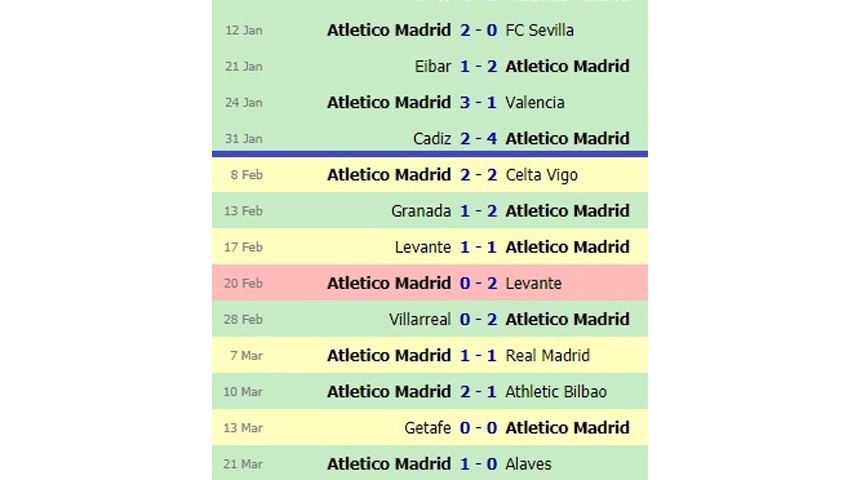Click the Alaves team name
The image size is (860, 480).
tap(528, 465)
